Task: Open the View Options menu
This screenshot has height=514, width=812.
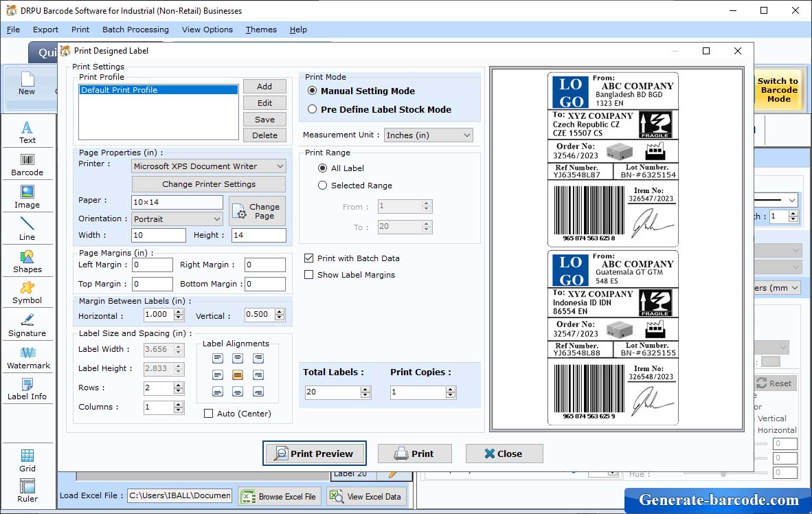Action: 207,30
